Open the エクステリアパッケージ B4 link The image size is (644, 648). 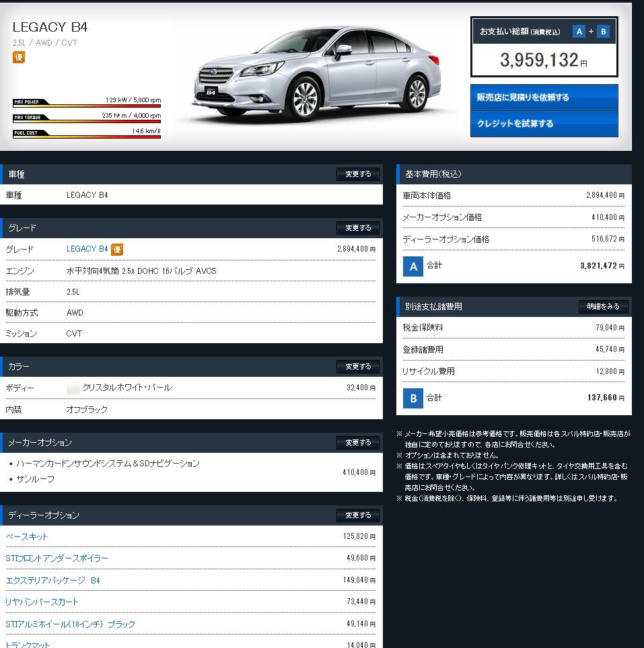52,580
